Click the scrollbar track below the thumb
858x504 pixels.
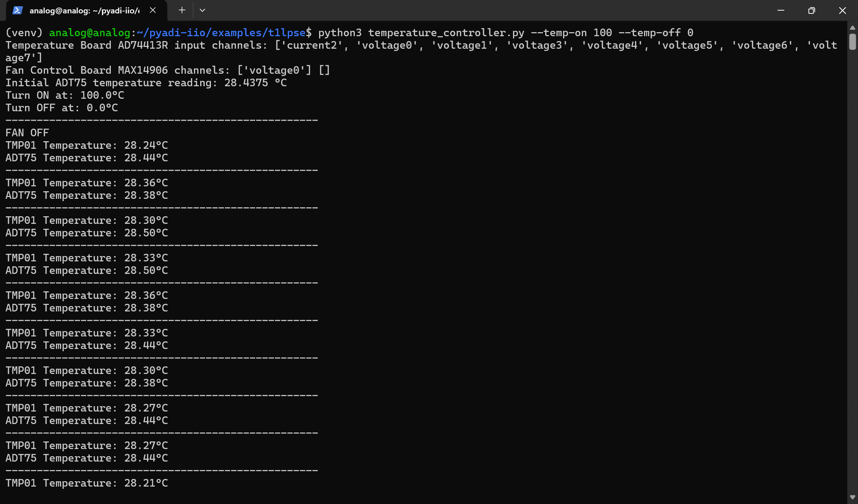click(852, 268)
